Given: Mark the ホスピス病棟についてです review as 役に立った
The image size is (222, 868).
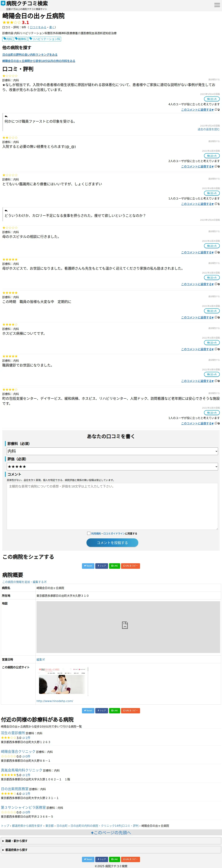Looking at the screenshot, I should coord(212,343).
